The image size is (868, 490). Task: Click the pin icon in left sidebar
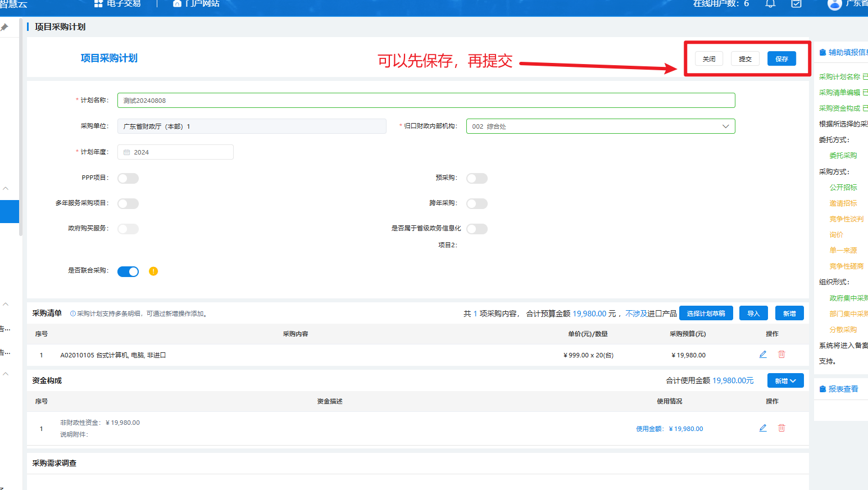[x=4, y=27]
